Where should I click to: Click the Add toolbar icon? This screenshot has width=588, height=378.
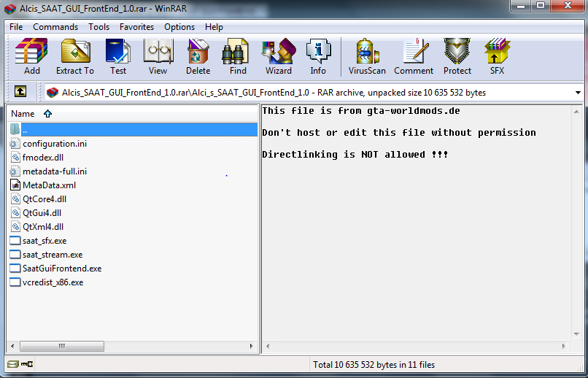coord(31,56)
